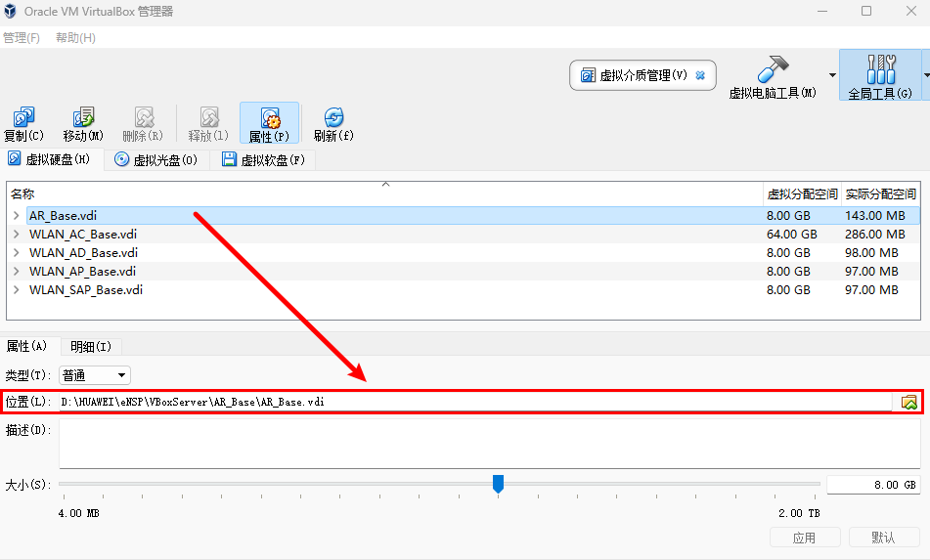
Task: Click the 143.00 MB actual size cell
Action: (875, 216)
